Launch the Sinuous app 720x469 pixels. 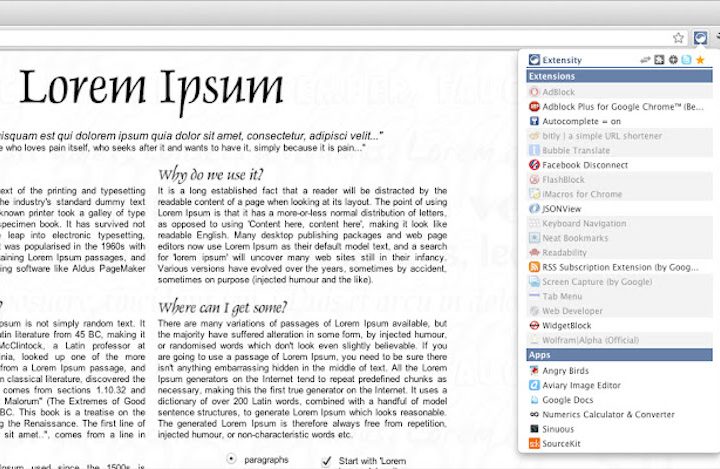tap(619, 429)
